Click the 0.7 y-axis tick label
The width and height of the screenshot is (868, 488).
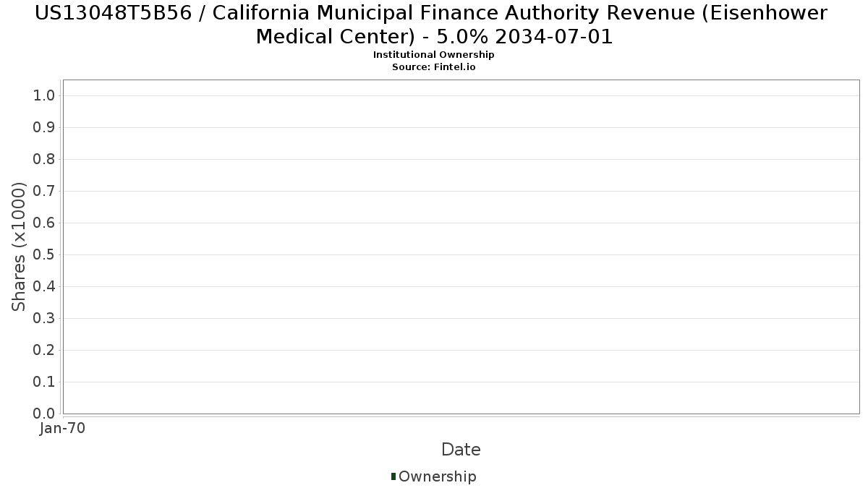(45, 192)
